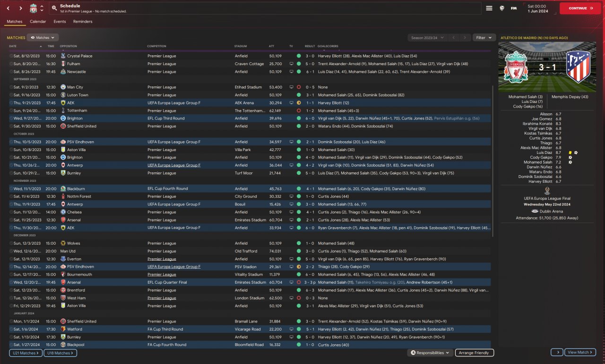Click the Wolves club badge
The height and width of the screenshot is (364, 605).
63,243
